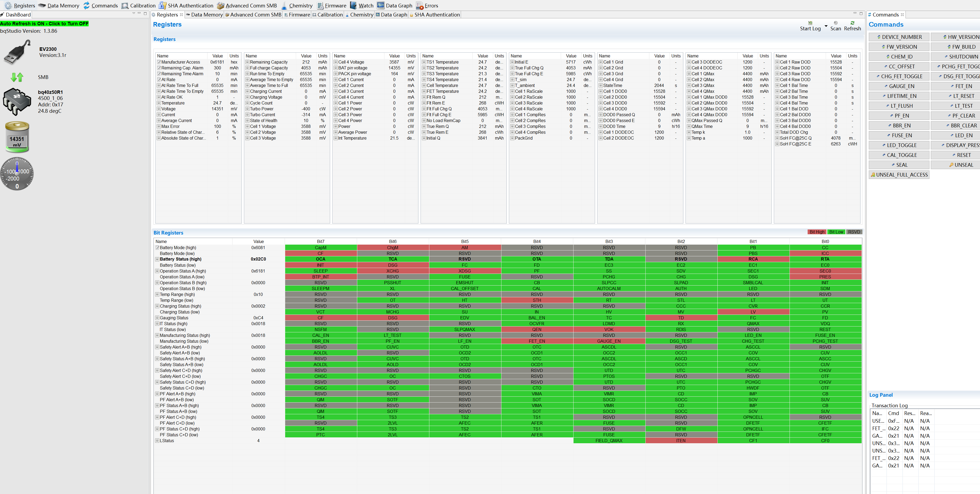Expand the LStatus bit register row

[x=157, y=441]
